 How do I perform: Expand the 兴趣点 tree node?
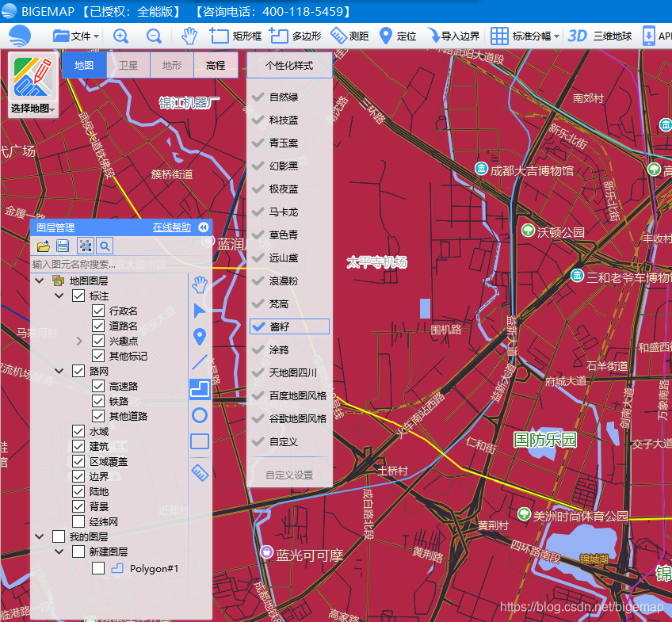click(79, 341)
